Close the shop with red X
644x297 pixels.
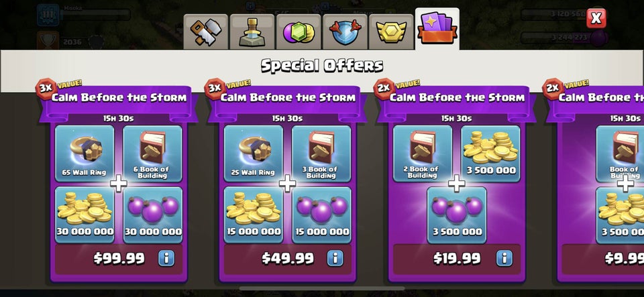click(x=596, y=18)
